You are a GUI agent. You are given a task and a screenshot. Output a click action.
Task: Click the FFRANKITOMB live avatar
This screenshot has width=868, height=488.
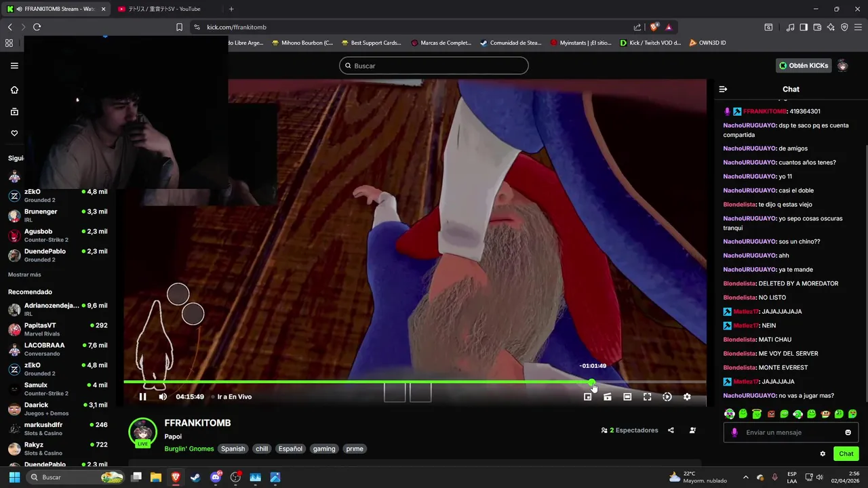point(142,432)
